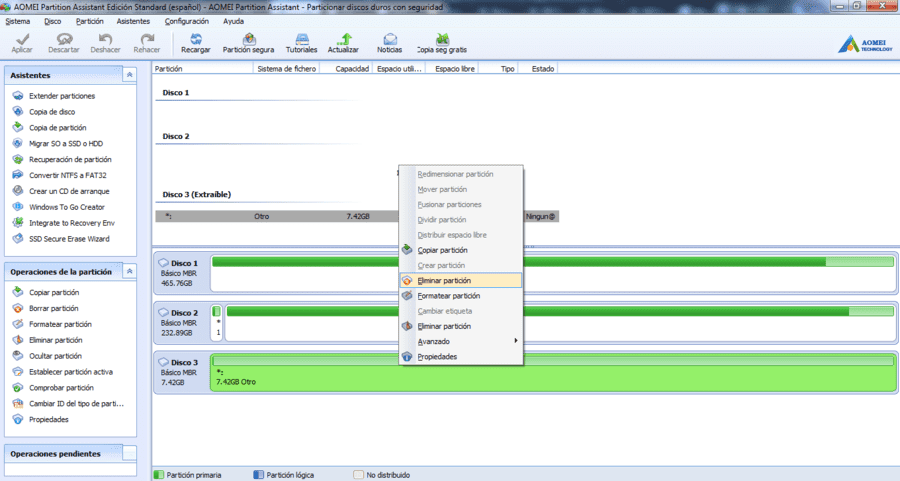This screenshot has width=900, height=481.
Task: Collapse the Asistentes panel
Action: coord(129,75)
